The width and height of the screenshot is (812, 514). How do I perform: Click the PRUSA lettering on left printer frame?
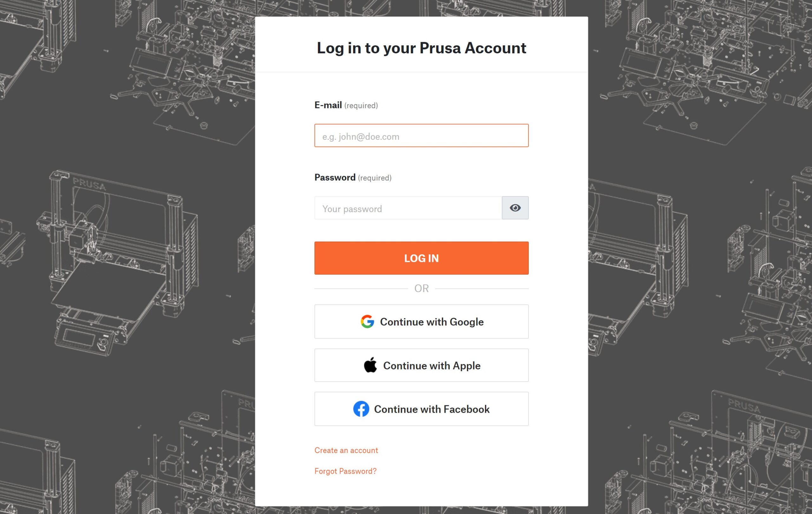click(89, 184)
